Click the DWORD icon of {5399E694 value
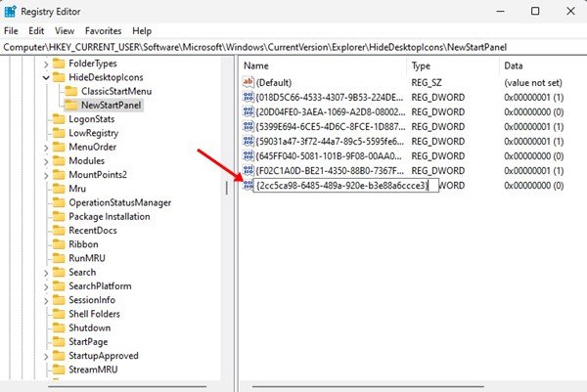This screenshot has height=392, width=587. (248, 126)
